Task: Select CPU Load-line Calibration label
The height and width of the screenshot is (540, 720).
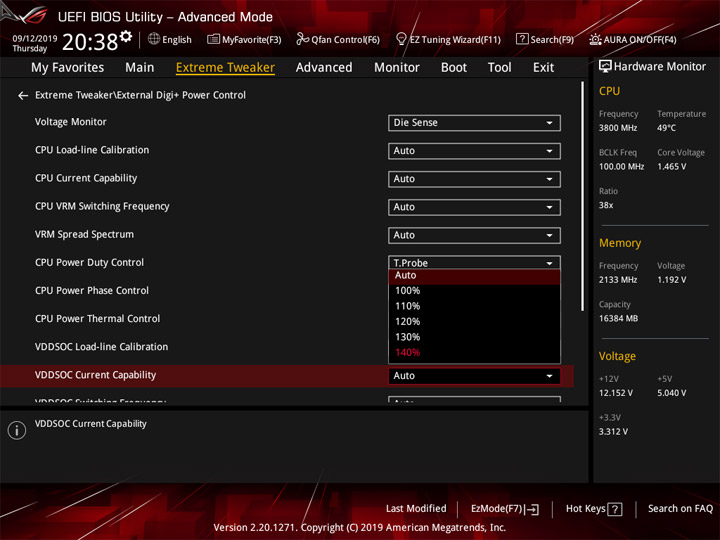Action: pos(92,150)
